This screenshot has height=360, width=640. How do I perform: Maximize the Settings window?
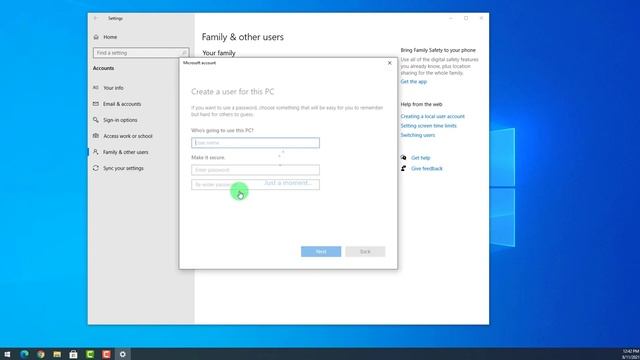[466, 18]
